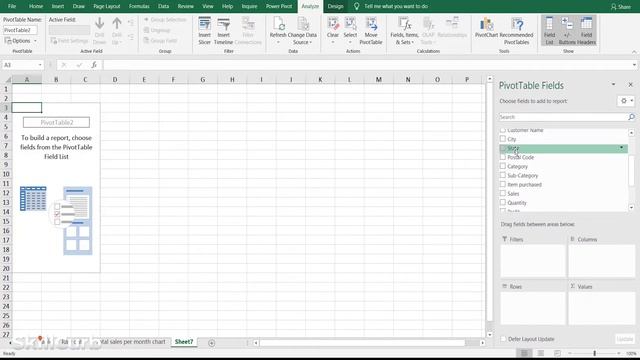Screen dimensions: 640x360
Task: Toggle the Field List pane
Action: tap(549, 30)
